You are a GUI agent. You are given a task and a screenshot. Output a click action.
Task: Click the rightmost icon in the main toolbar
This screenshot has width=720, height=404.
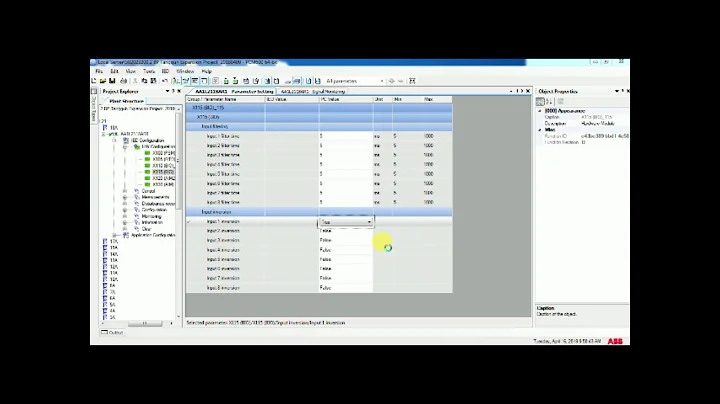pos(412,81)
